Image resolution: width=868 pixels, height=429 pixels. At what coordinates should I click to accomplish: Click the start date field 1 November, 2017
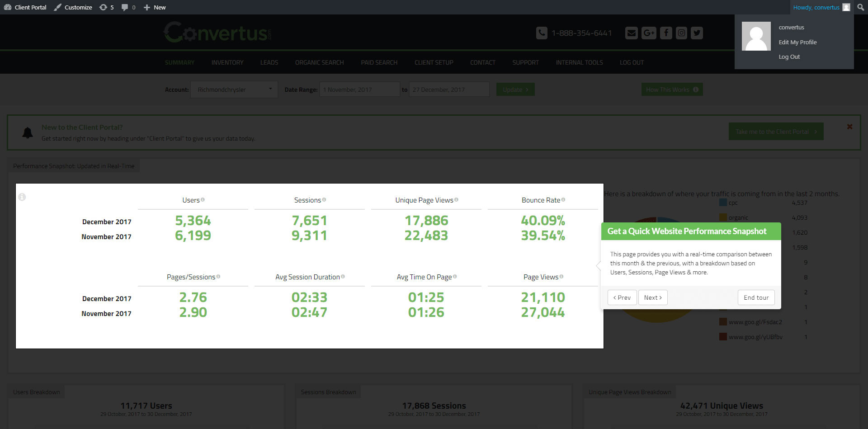coord(360,90)
